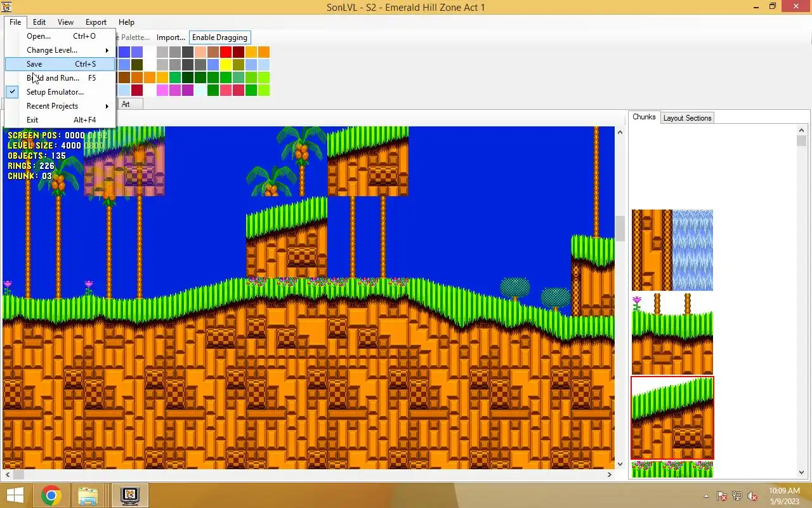This screenshot has width=812, height=508.
Task: Select the dark red swatch in top row
Action: tap(239, 52)
